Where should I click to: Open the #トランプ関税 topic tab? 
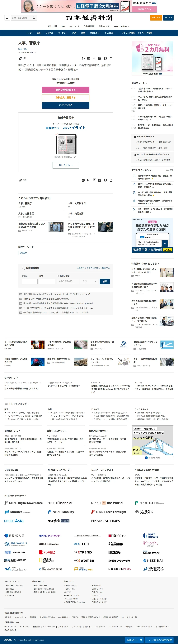pyautogui.click(x=128, y=33)
